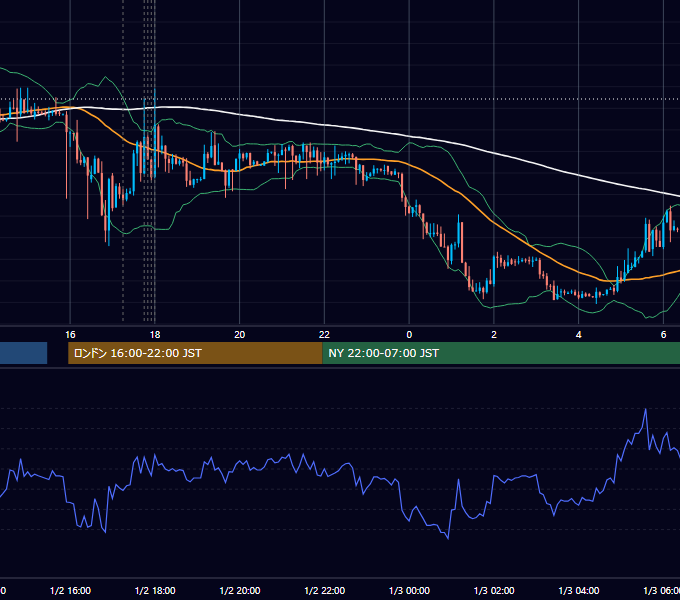Click the 1/3 00:00 date label

click(409, 590)
